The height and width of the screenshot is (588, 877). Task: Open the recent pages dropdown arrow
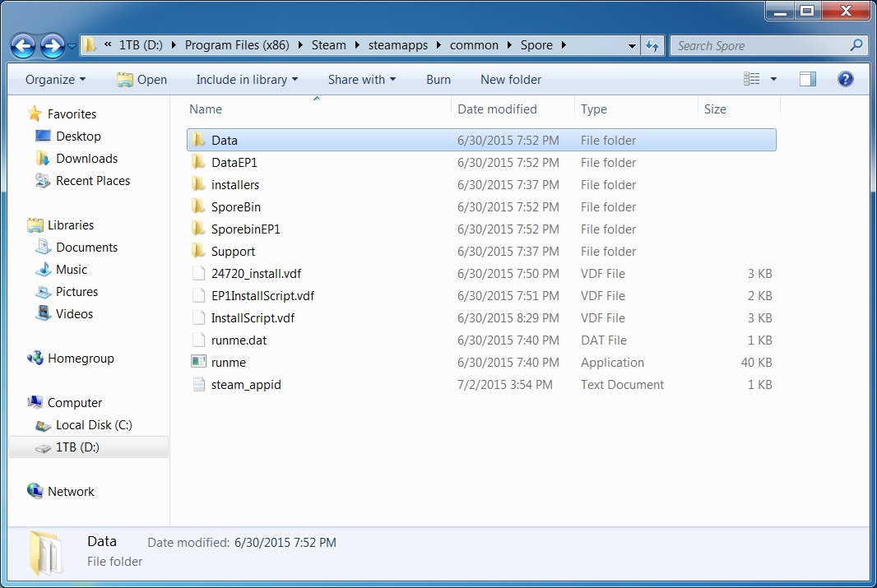(72, 46)
